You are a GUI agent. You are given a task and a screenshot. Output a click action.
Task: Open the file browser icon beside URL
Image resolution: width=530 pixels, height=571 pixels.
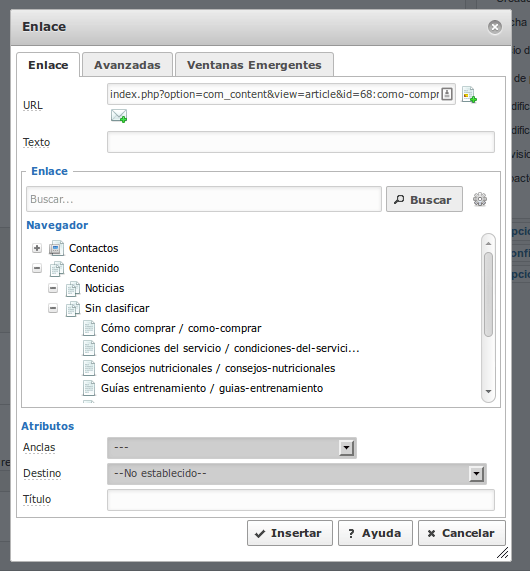469,95
